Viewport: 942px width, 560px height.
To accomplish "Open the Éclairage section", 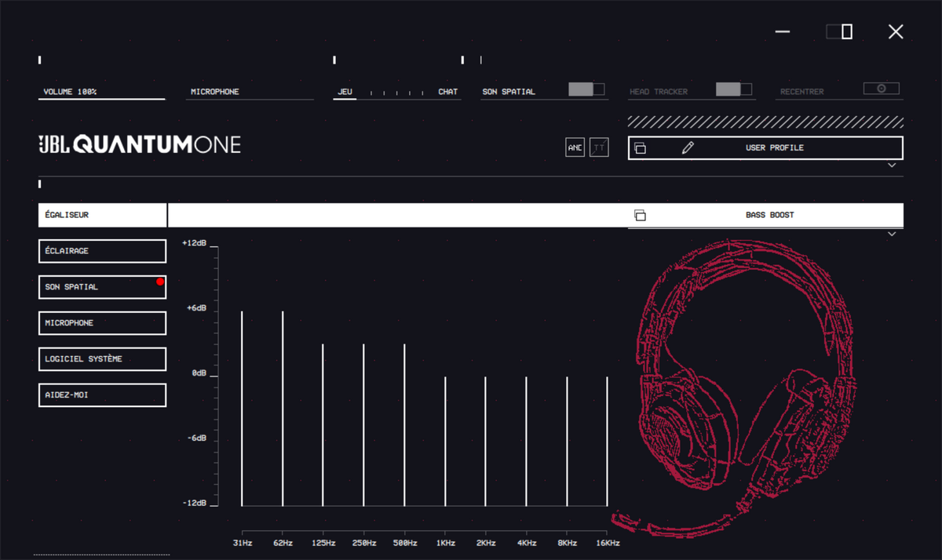I will point(102,251).
